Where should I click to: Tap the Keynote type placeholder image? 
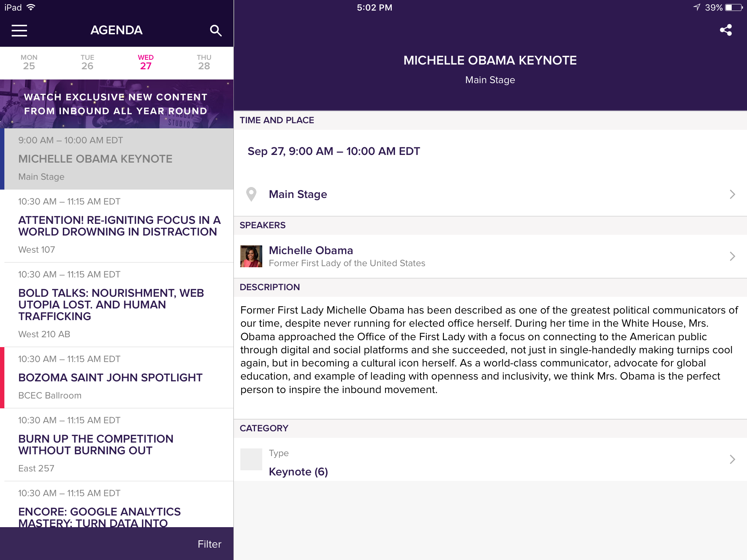pyautogui.click(x=251, y=459)
